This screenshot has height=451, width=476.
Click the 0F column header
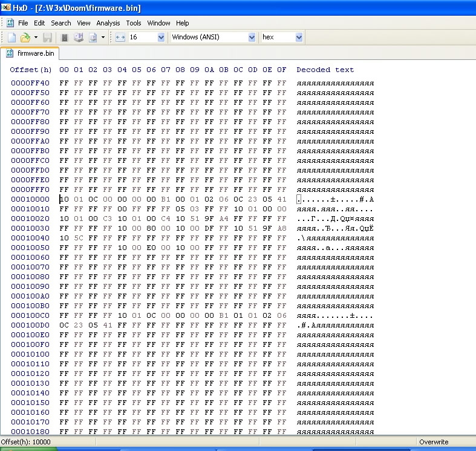(281, 70)
